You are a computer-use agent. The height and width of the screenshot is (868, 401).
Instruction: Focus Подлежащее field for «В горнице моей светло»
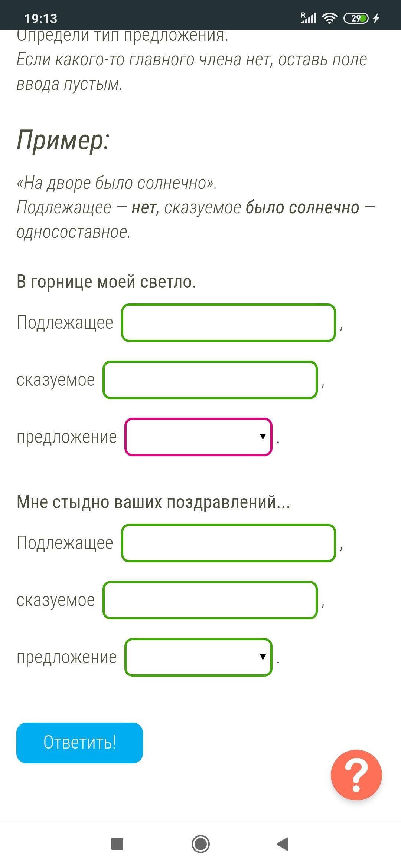229,323
